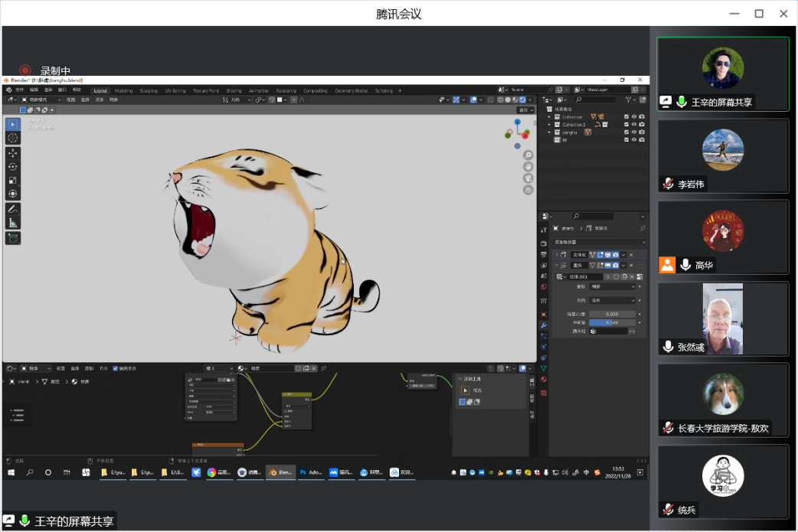The image size is (798, 532).
Task: Toggle panghu collection checkbox
Action: (x=626, y=132)
